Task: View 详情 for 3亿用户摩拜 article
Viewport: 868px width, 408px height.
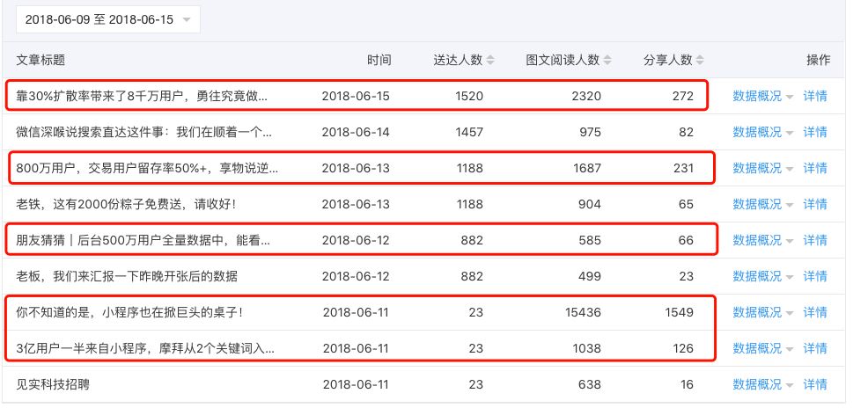Action: tap(815, 348)
